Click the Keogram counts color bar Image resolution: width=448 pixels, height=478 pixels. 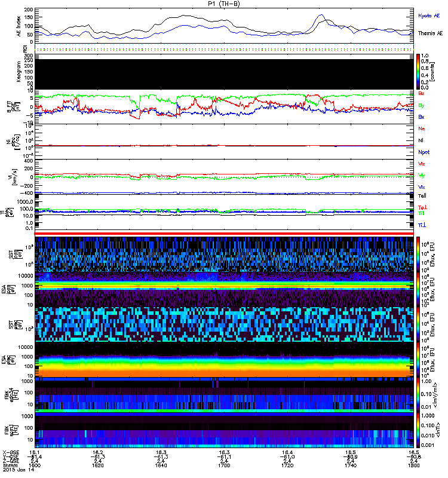(x=418, y=72)
